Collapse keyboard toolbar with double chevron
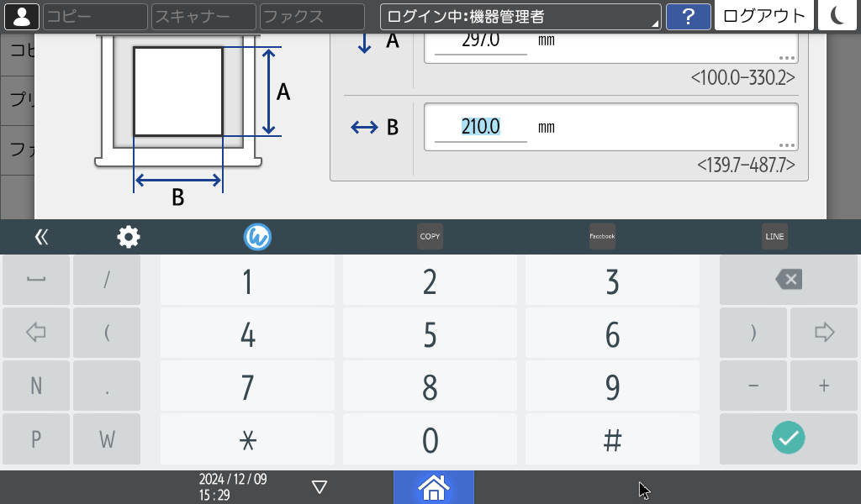861x504 pixels. tap(41, 237)
